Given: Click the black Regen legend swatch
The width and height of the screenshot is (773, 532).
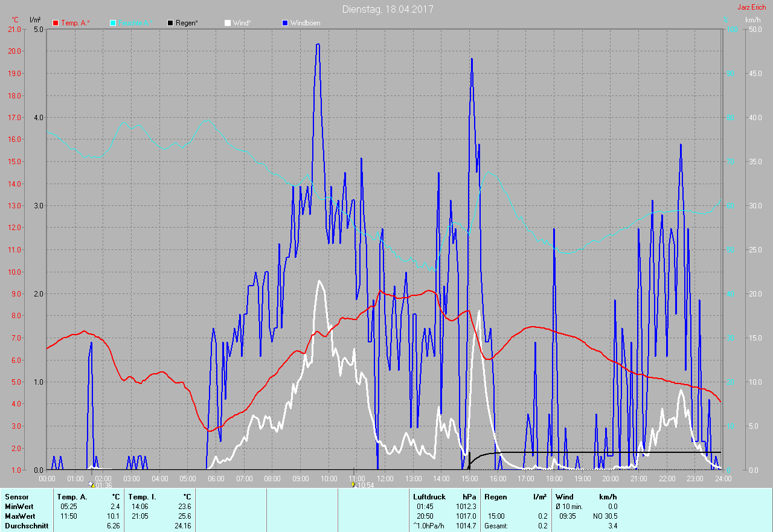Looking at the screenshot, I should 170,23.
